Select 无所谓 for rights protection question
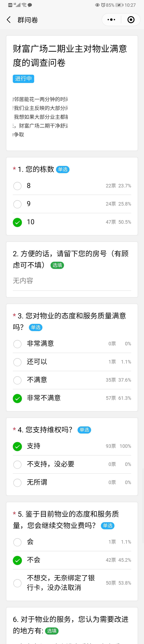 click(x=72, y=482)
